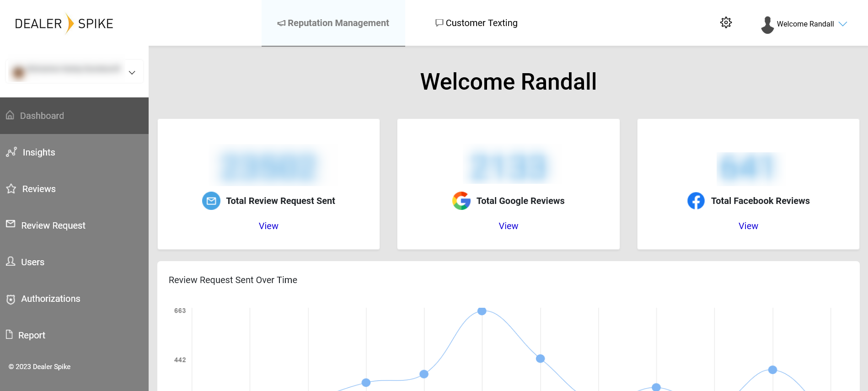Click the Dealer Spike logo
Viewport: 868px width, 391px height.
(x=64, y=23)
